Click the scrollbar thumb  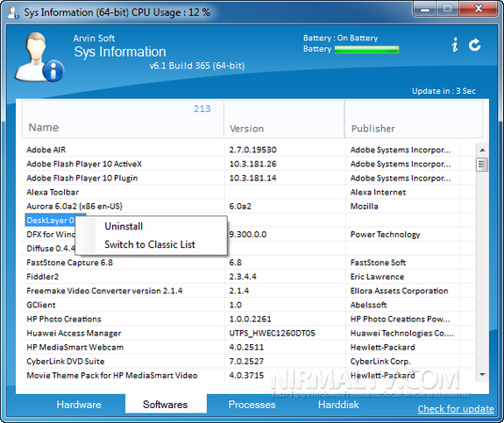point(482,165)
